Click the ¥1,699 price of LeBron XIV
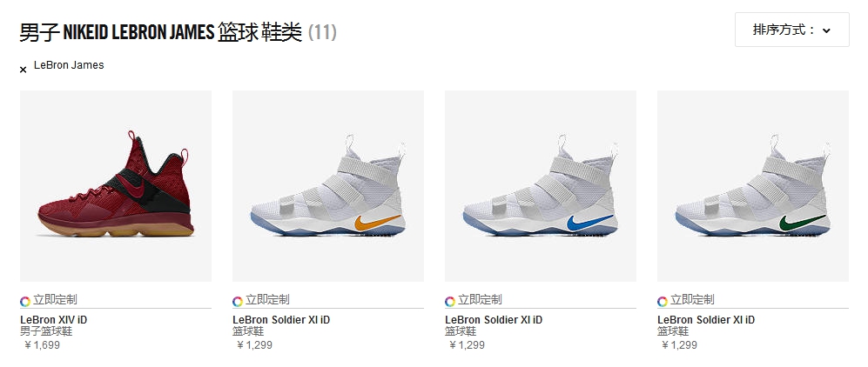868x367 pixels. [x=42, y=345]
